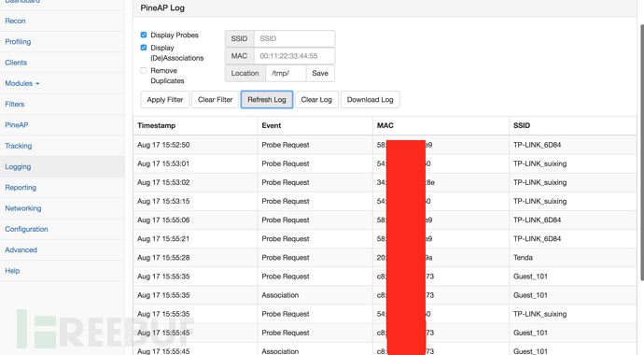The image size is (644, 355).
Task: Select timestamp Aug 17 15:55:21
Action: [x=163, y=239]
